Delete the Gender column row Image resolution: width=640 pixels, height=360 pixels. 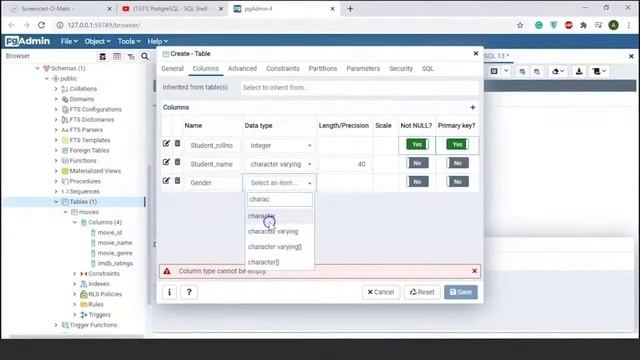tap(177, 181)
